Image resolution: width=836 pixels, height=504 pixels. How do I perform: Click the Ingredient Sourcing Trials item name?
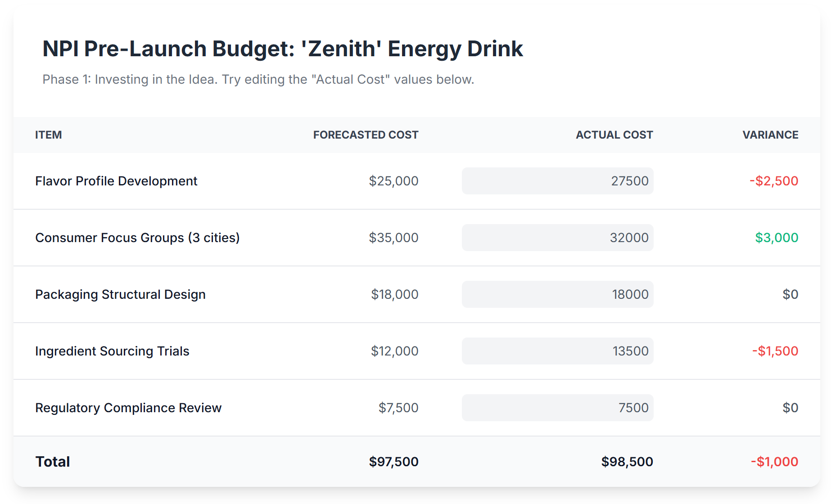[112, 351]
